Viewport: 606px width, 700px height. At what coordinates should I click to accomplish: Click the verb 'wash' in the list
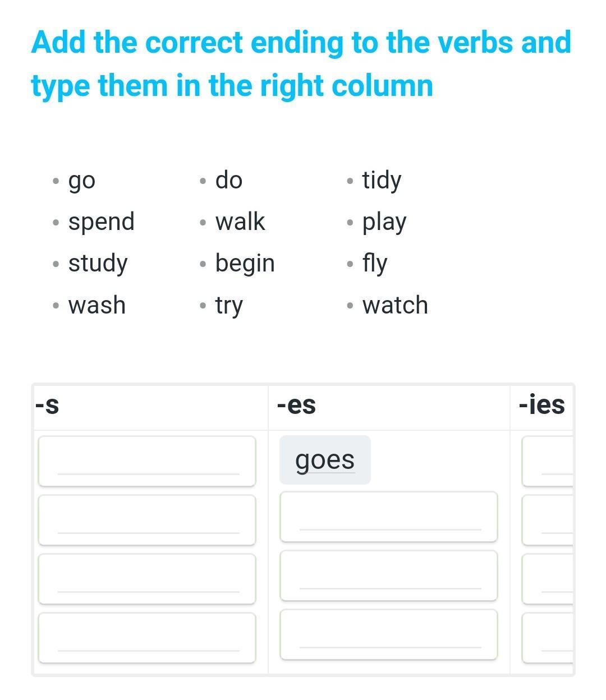[x=97, y=305]
